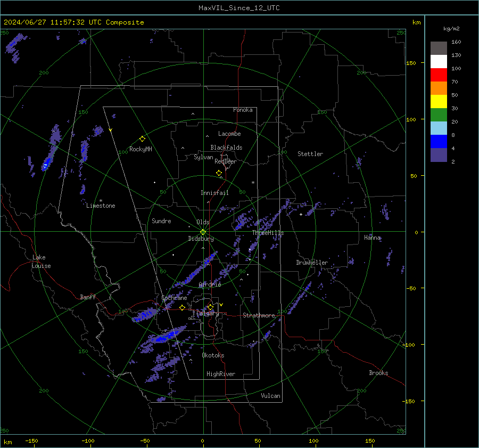Click the Brooks city label
The image size is (479, 448).
tap(378, 373)
